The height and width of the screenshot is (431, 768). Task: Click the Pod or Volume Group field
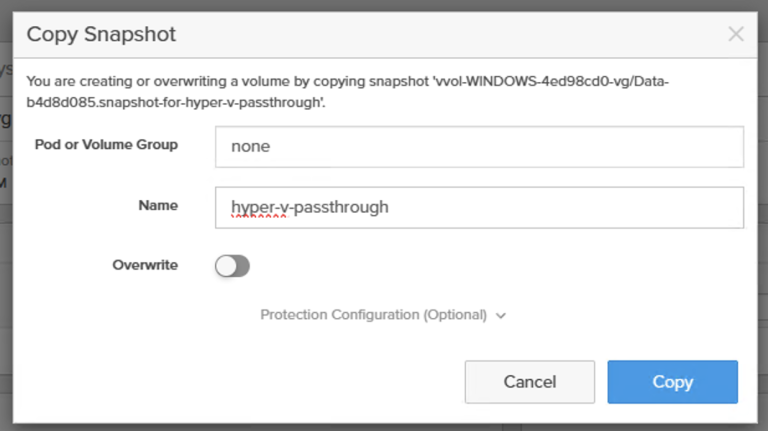click(479, 146)
